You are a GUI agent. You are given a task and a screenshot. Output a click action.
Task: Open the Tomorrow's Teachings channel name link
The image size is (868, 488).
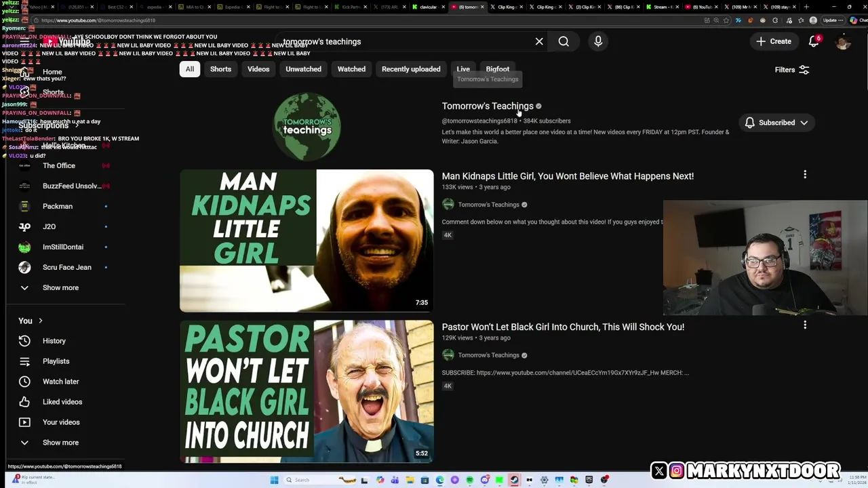click(x=488, y=106)
